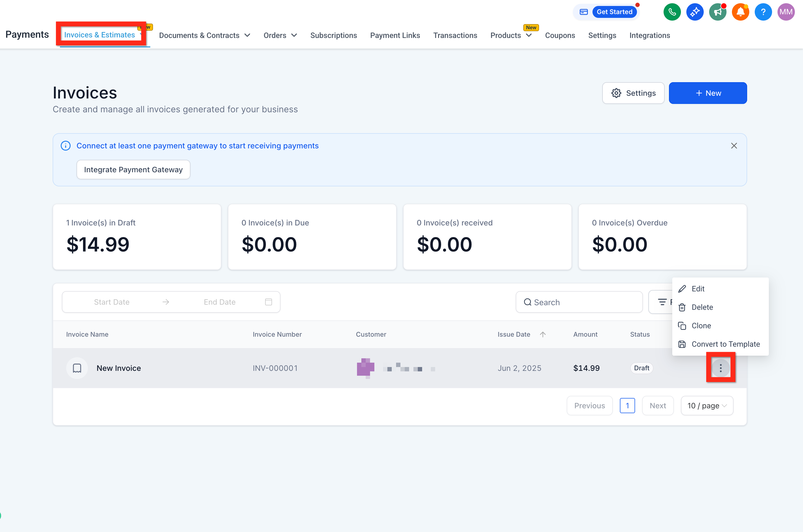Select Convert to Template option
This screenshot has width=803, height=532.
(725, 344)
